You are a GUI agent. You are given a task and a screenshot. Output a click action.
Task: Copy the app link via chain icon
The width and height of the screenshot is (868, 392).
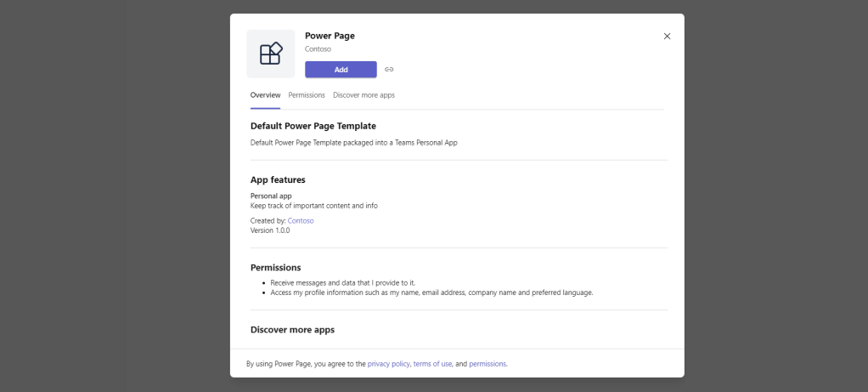point(389,70)
